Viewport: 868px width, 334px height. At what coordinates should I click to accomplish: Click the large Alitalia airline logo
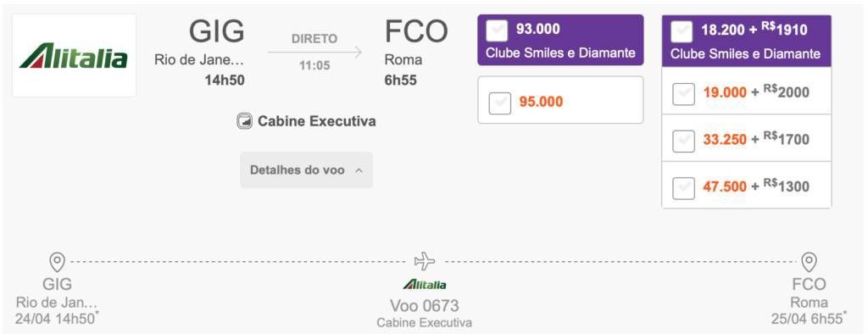click(74, 56)
